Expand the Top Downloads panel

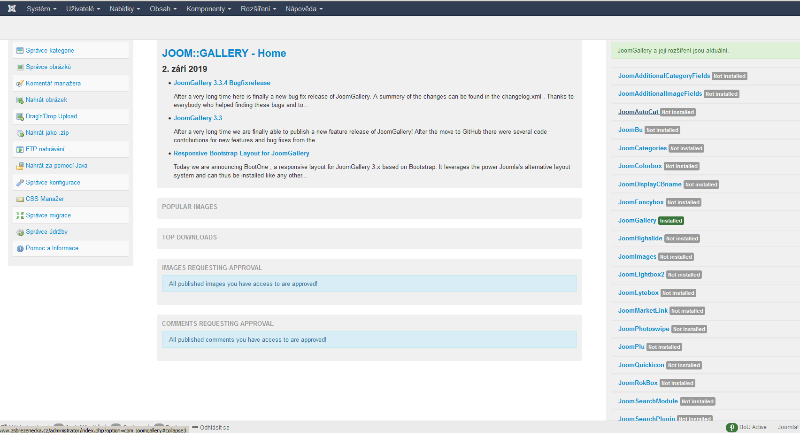[189, 237]
